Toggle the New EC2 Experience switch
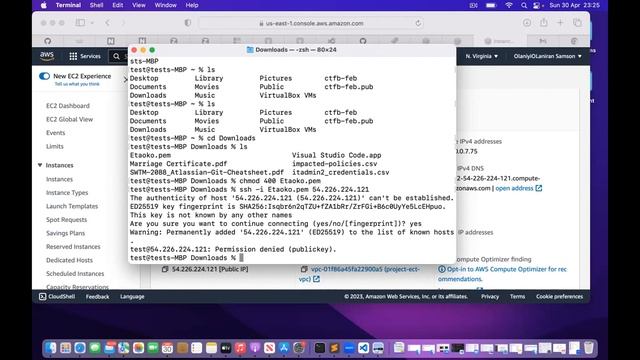Image resolution: width=640 pixels, height=360 pixels. point(44,76)
